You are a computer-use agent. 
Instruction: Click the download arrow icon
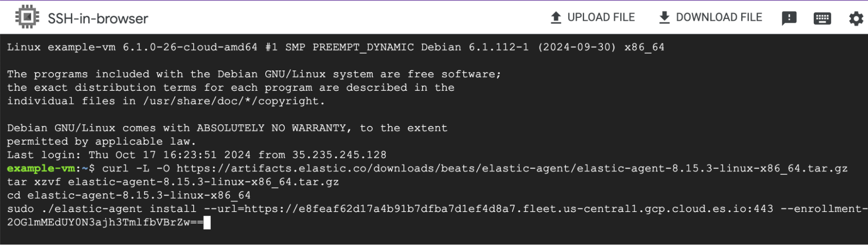click(x=664, y=17)
